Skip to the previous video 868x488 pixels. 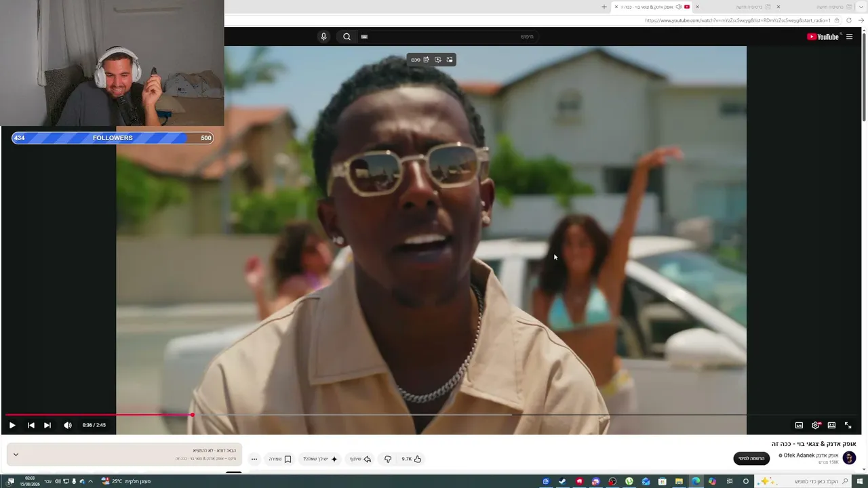point(31,425)
